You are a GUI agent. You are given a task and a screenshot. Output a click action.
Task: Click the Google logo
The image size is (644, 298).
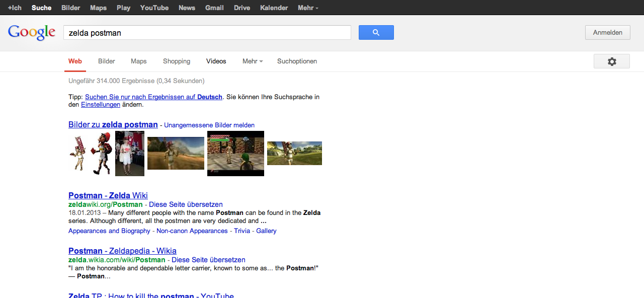pos(32,33)
